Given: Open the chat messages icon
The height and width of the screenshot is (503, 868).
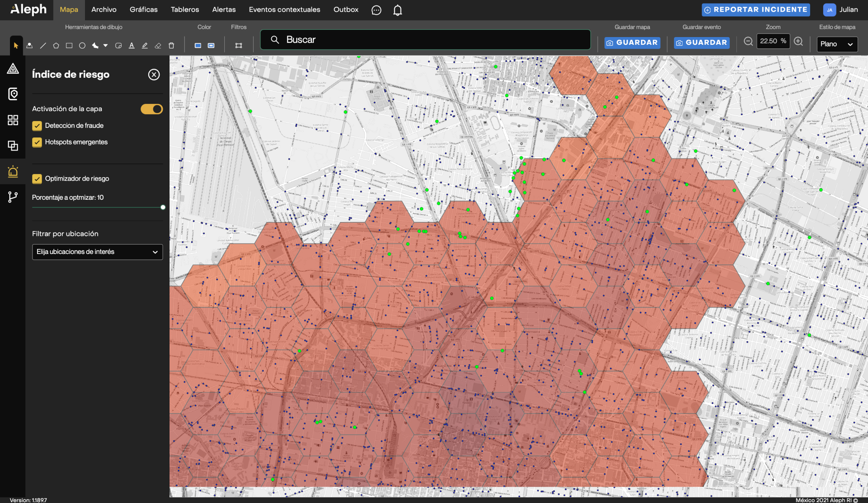Looking at the screenshot, I should point(376,10).
